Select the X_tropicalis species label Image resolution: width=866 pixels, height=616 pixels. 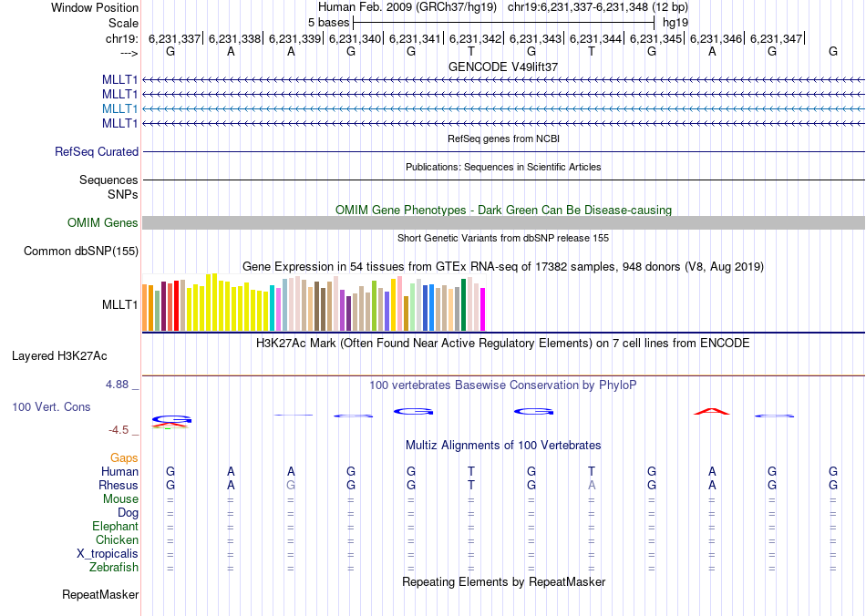click(108, 554)
